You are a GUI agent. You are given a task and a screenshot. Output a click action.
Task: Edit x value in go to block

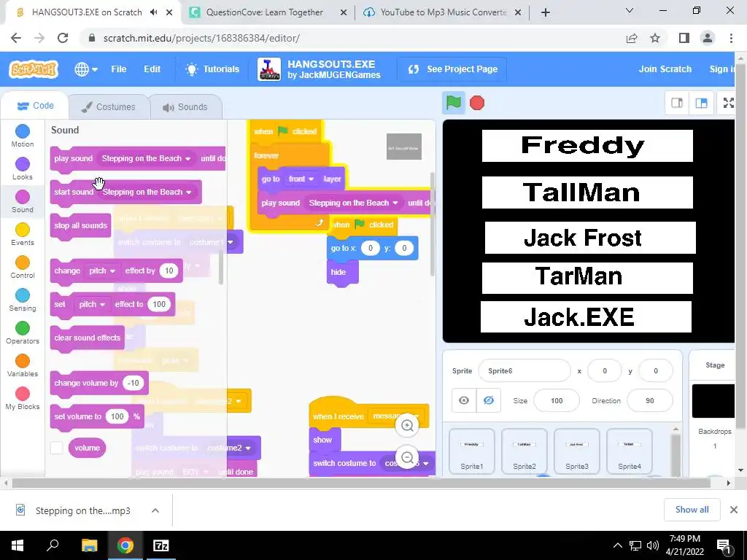[x=370, y=248]
